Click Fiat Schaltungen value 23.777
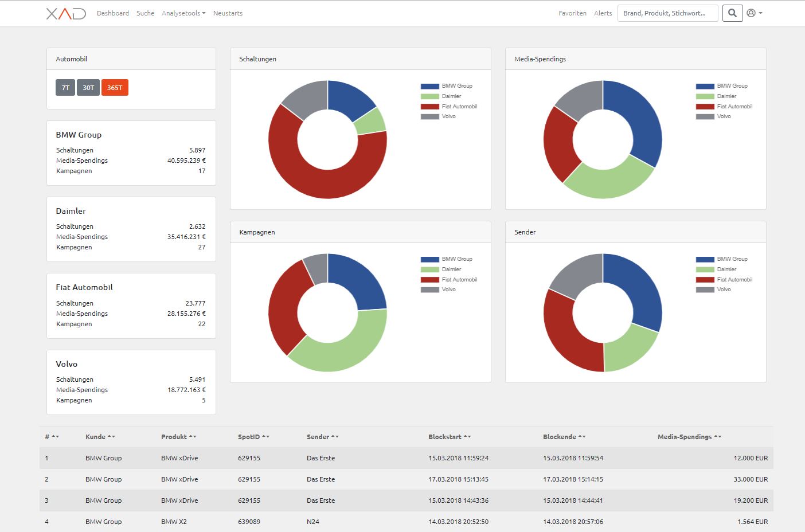Image resolution: width=805 pixels, height=532 pixels. [x=196, y=303]
